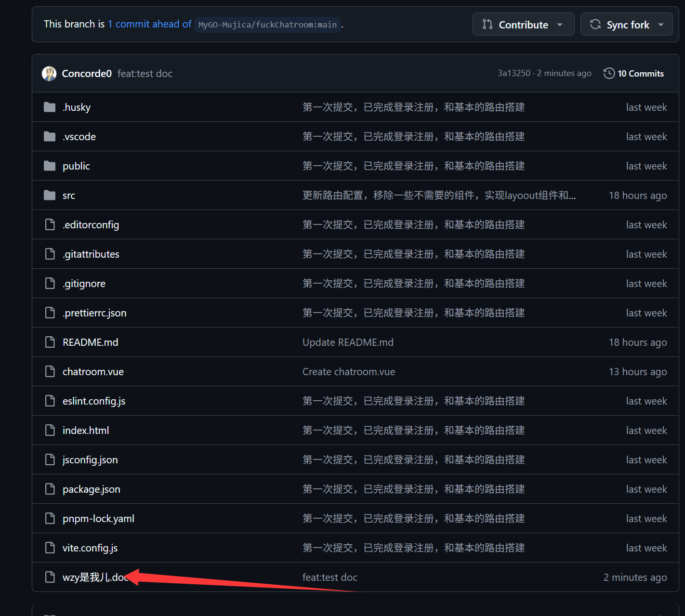This screenshot has height=616, width=685.
Task: Open the .editorconfig file
Action: (91, 225)
